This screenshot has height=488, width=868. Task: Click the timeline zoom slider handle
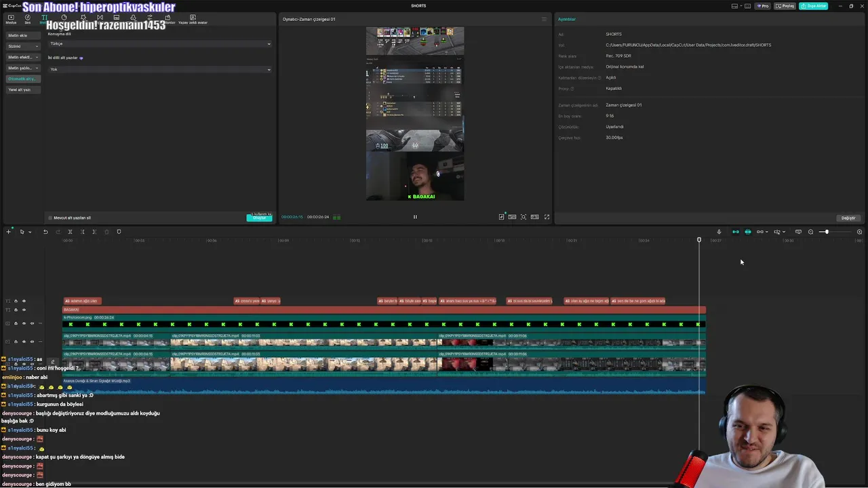click(826, 232)
